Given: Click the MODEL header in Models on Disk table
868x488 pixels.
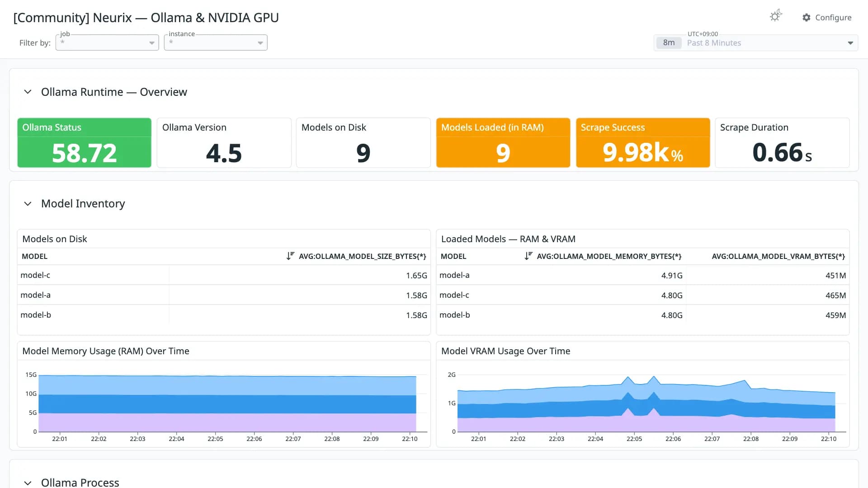Looking at the screenshot, I should (35, 256).
